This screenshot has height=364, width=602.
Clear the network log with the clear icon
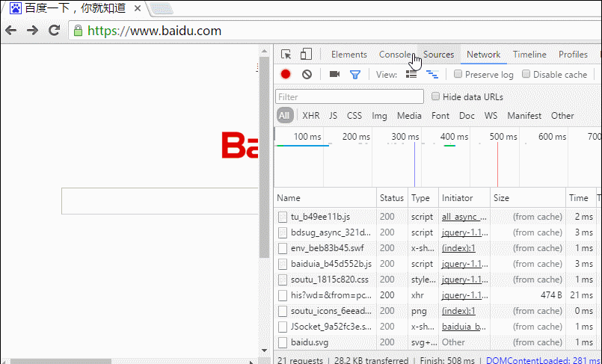[307, 74]
